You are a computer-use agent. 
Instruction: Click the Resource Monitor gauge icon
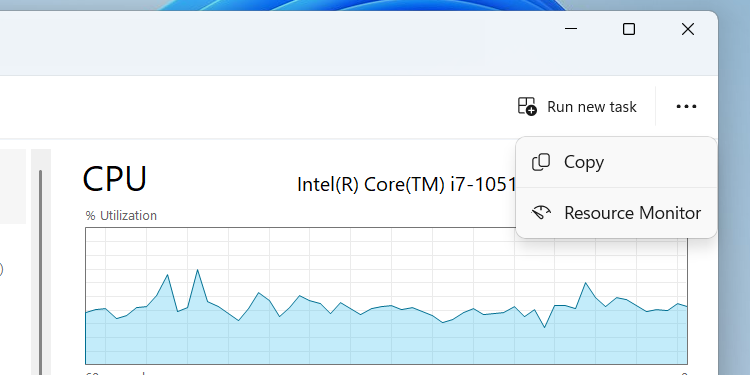[541, 212]
